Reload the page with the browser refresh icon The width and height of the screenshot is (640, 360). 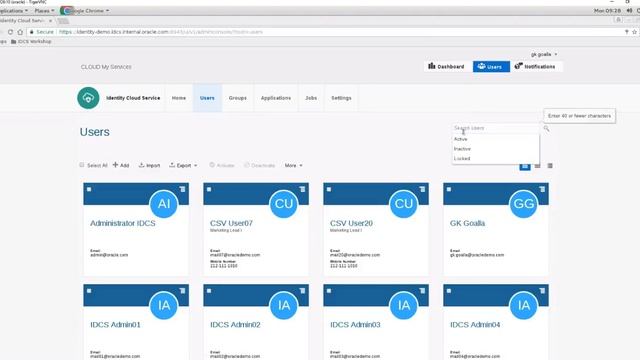coord(10,32)
